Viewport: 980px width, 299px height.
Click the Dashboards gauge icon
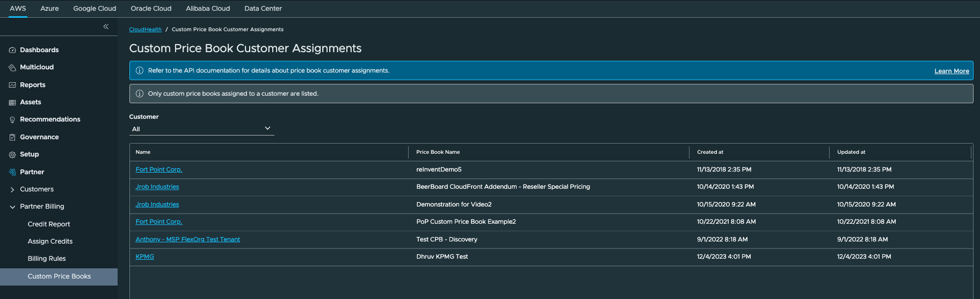pyautogui.click(x=12, y=50)
